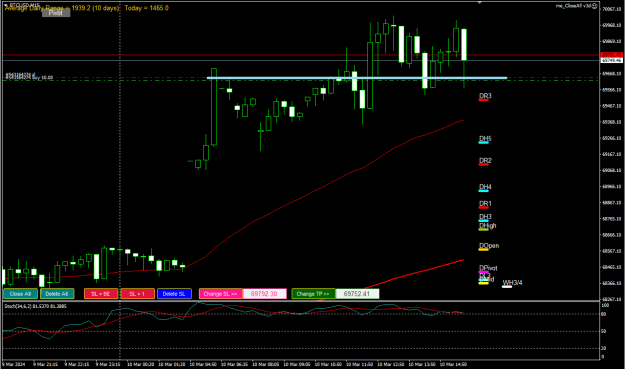This screenshot has width=625, height=369.
Task: Select the DR2 pivot label
Action: coord(485,161)
